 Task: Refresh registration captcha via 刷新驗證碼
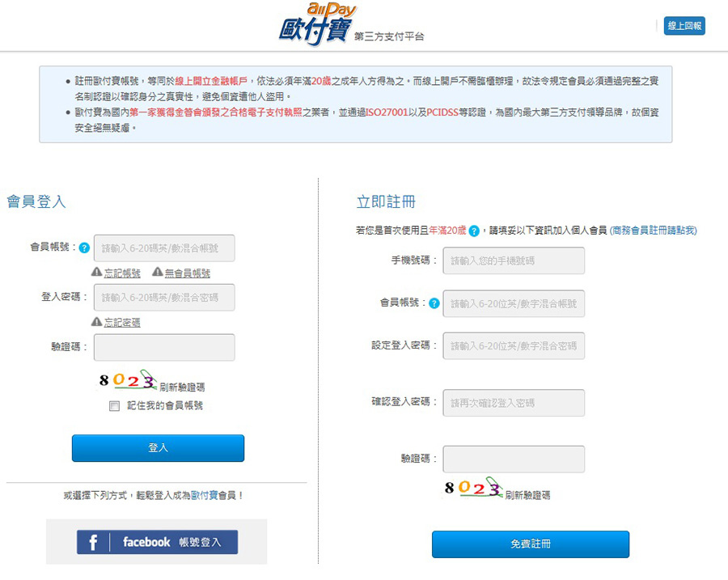pos(527,495)
